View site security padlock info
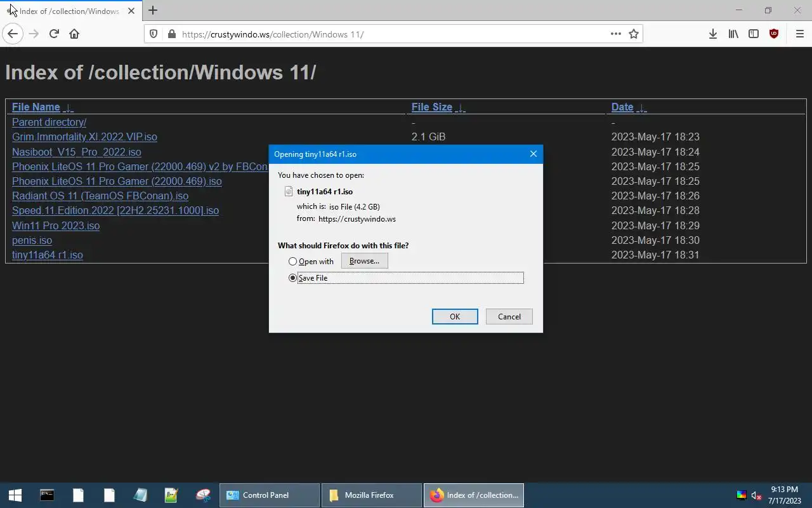812x508 pixels. [171, 34]
